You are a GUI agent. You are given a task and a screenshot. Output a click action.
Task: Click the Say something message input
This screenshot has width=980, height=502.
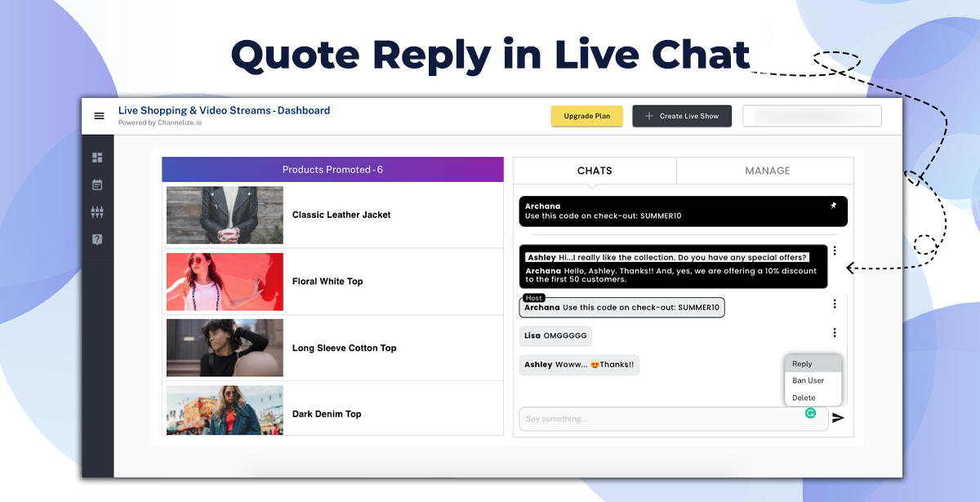click(674, 419)
